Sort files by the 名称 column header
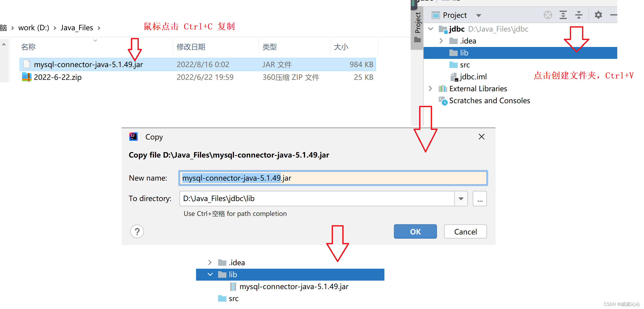Screen dimensions: 644x309 28,47
